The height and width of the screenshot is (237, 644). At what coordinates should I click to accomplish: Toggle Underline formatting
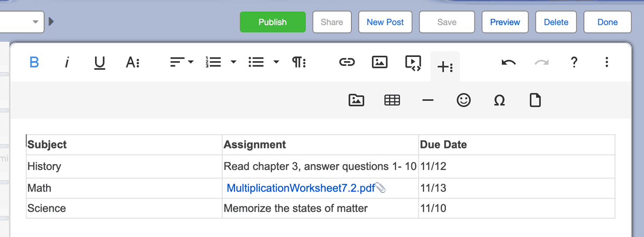pos(99,63)
